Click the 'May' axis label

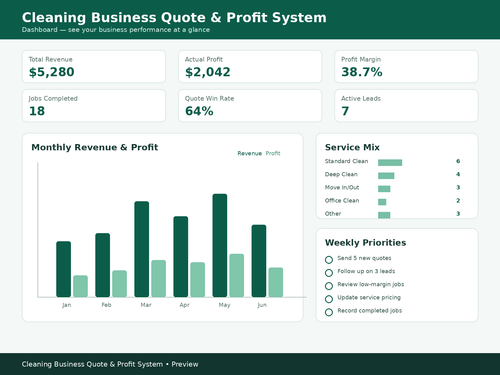click(224, 305)
